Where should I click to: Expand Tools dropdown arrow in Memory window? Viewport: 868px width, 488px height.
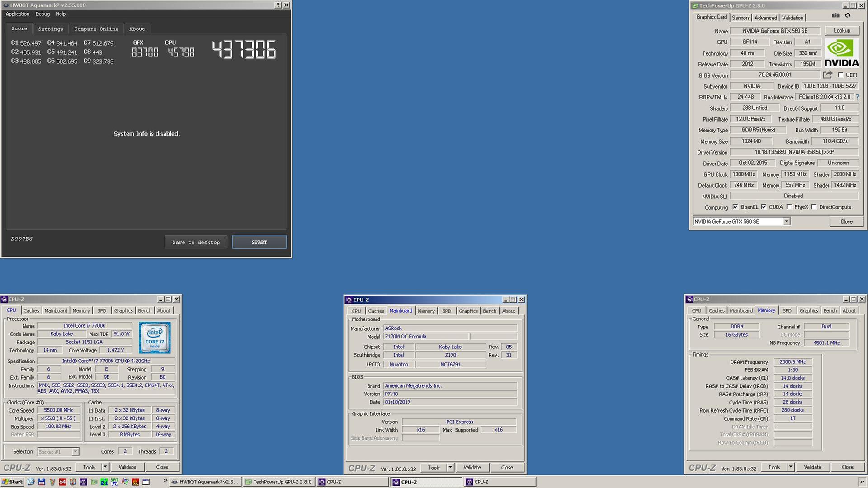click(x=791, y=467)
